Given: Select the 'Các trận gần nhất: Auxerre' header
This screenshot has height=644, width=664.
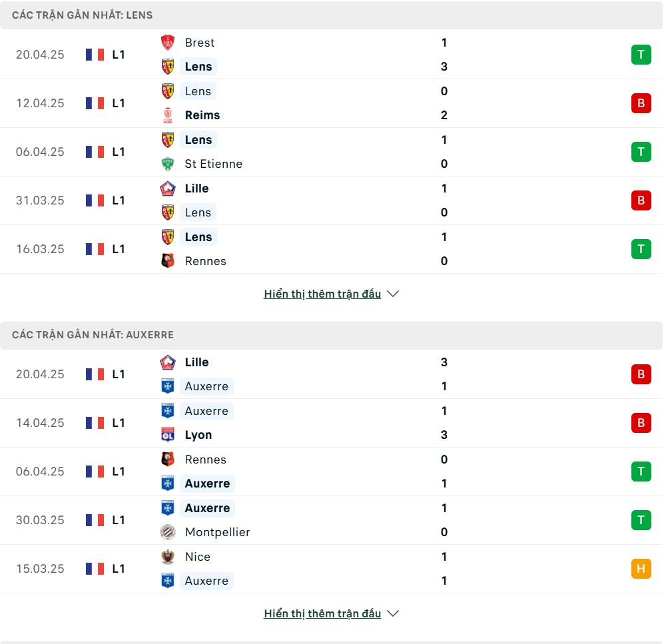Looking at the screenshot, I should pos(331,335).
